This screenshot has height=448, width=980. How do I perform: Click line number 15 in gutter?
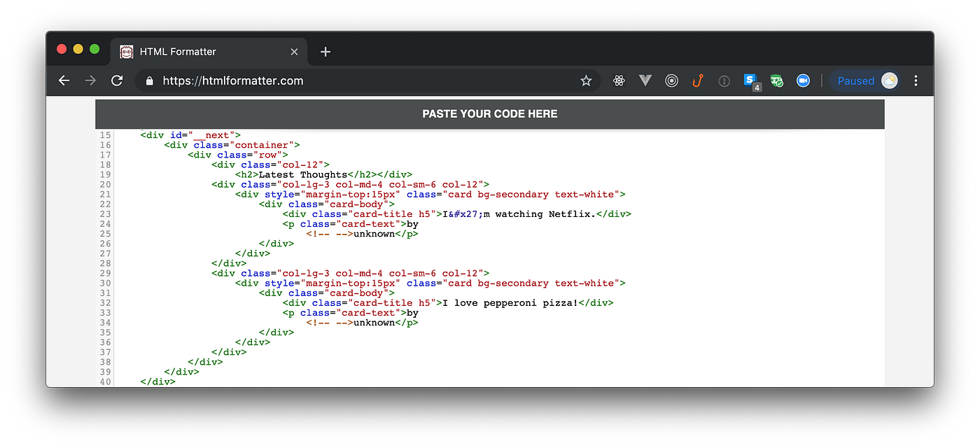point(105,135)
